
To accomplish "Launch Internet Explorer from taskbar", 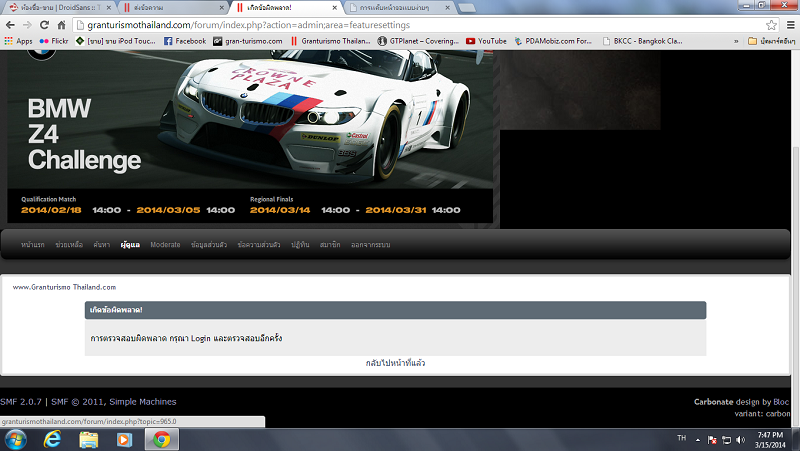I will (52, 439).
